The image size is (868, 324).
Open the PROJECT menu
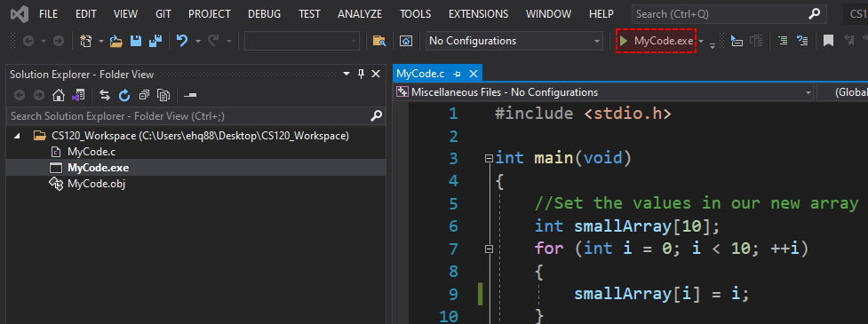tap(210, 14)
